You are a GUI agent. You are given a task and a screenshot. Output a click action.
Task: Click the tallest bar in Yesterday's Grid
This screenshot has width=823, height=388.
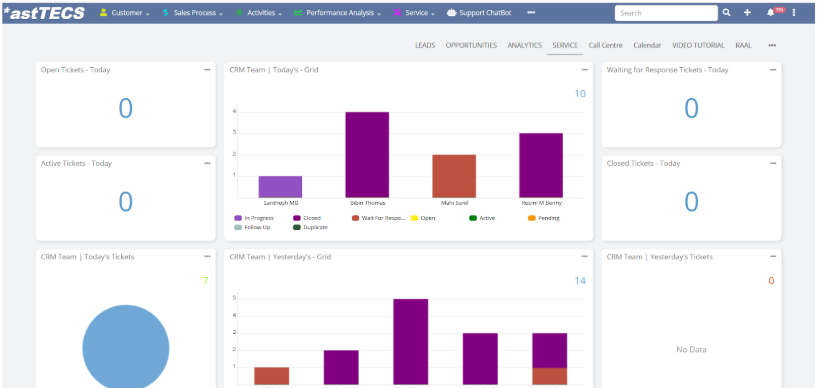[x=410, y=342]
